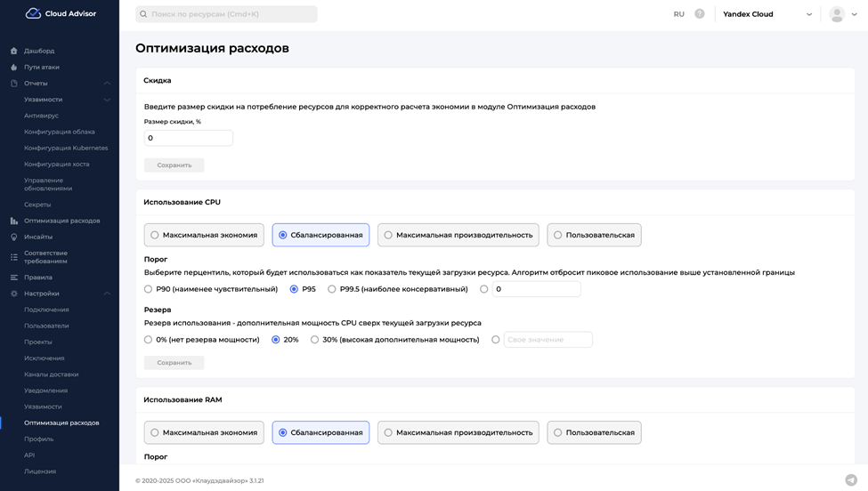Switch the RU language selector

coord(678,14)
